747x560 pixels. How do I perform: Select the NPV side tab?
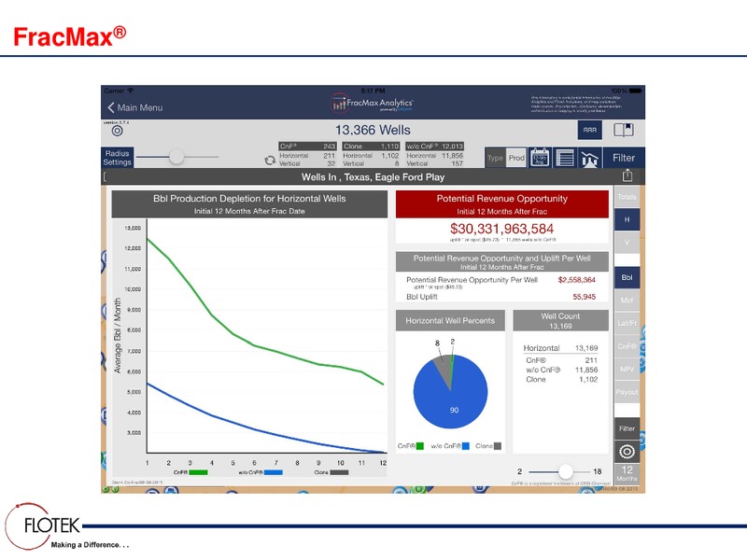pyautogui.click(x=627, y=369)
